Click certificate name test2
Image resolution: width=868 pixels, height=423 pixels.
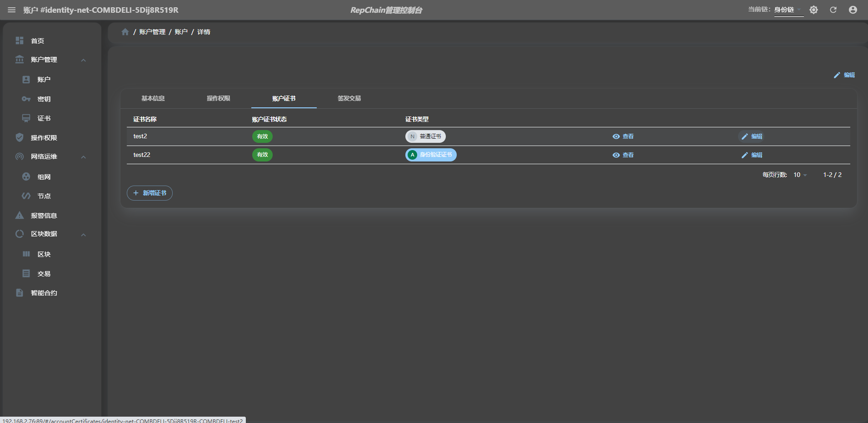(140, 136)
